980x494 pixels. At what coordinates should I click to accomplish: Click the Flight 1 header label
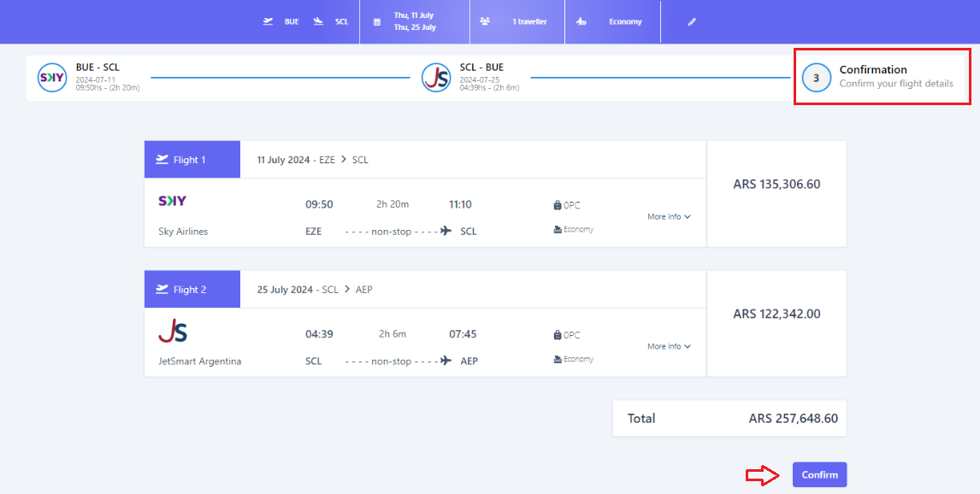point(192,160)
